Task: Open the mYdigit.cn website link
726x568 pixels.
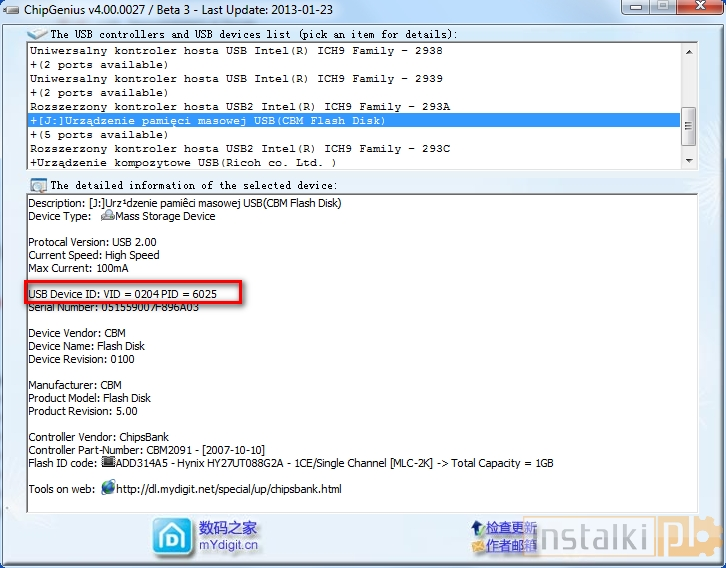Action: pos(228,545)
